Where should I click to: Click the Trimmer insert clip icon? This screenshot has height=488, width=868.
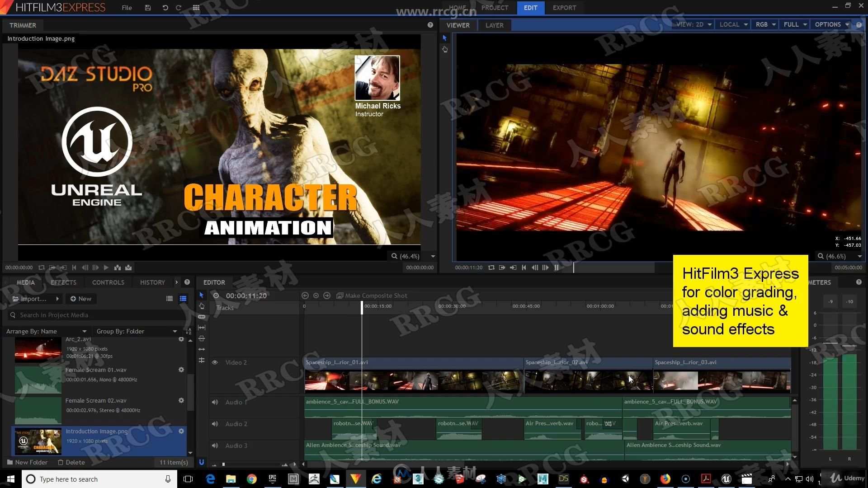[118, 267]
